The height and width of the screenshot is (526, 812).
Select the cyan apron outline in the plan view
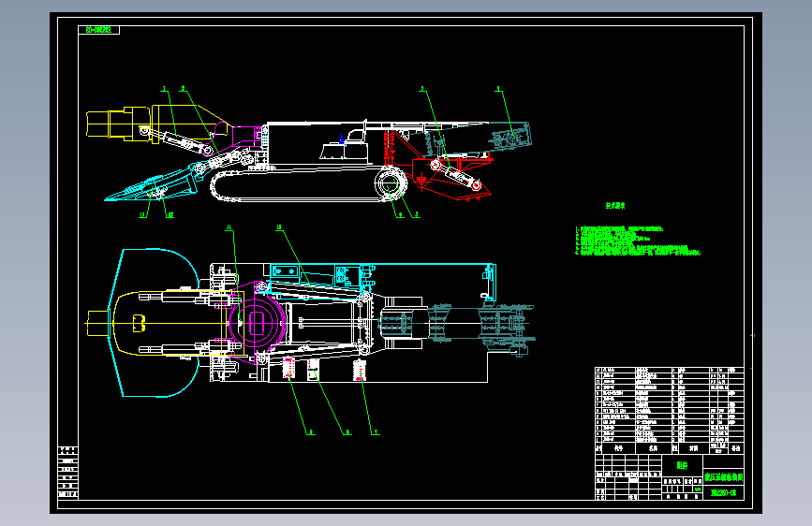tap(155, 323)
